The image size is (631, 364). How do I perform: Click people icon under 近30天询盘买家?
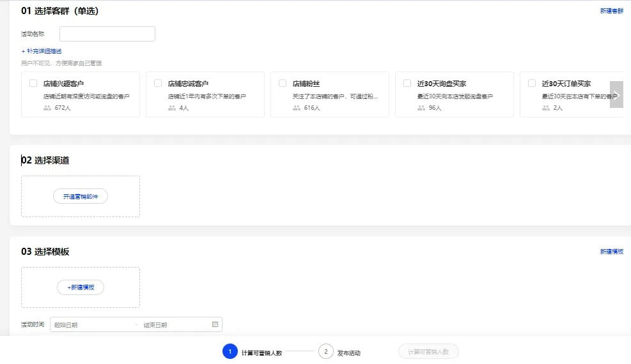pos(421,108)
